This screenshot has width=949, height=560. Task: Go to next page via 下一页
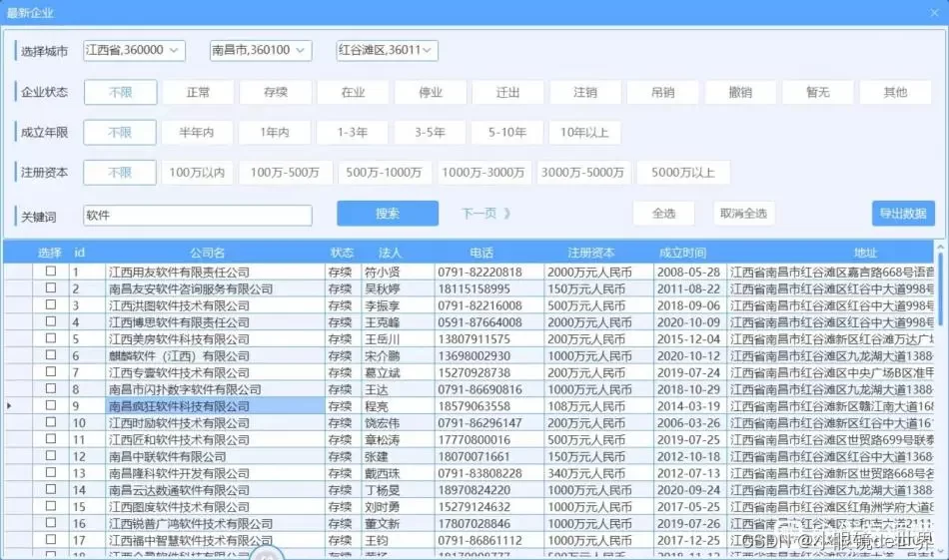pyautogui.click(x=486, y=213)
